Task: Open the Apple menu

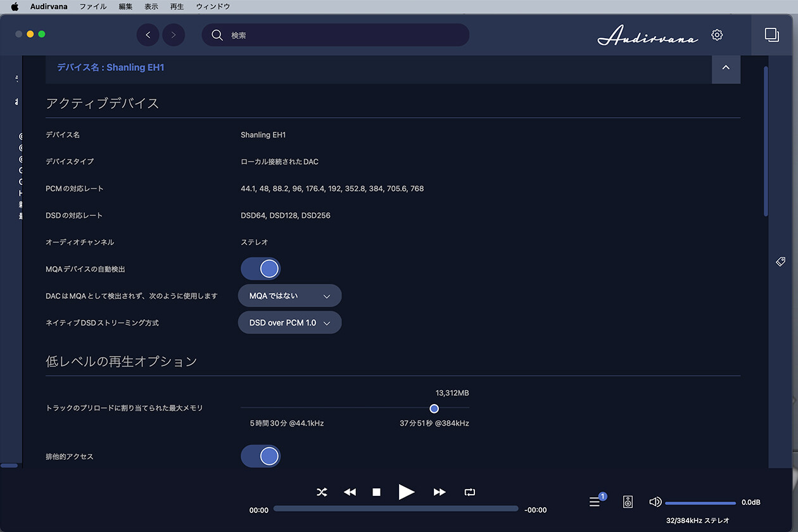Action: click(15, 6)
